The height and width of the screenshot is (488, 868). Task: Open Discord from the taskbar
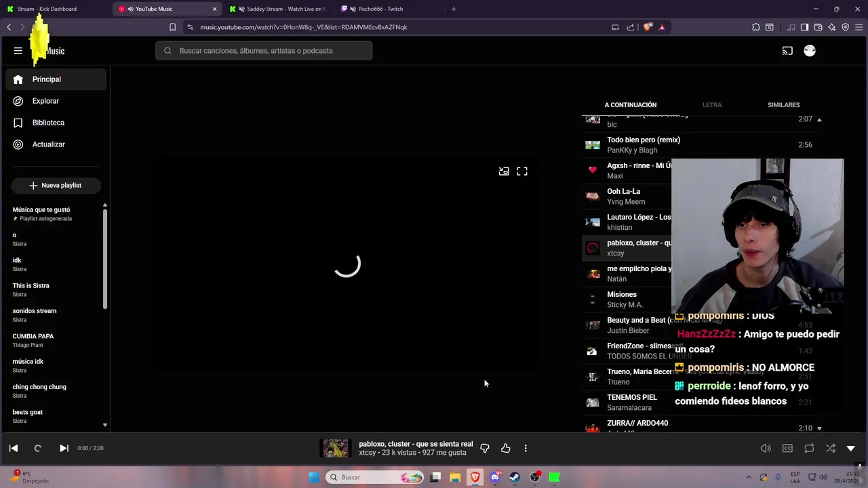pos(495,477)
